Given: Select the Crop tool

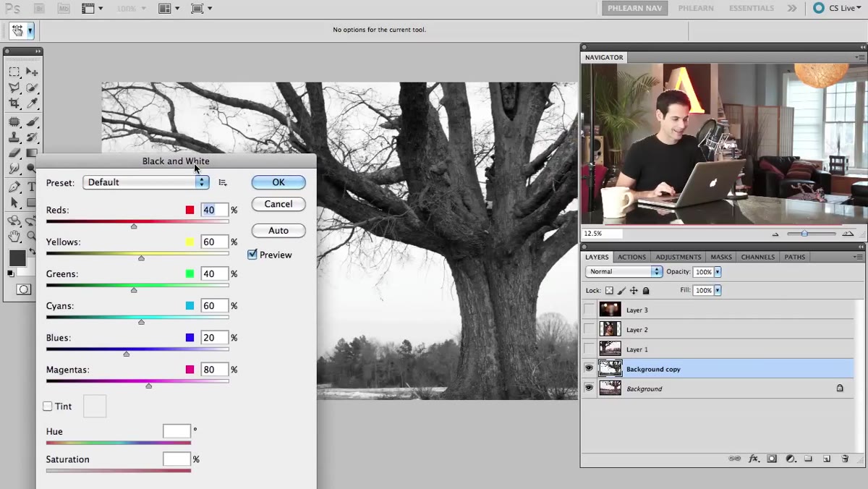Looking at the screenshot, I should coord(14,103).
